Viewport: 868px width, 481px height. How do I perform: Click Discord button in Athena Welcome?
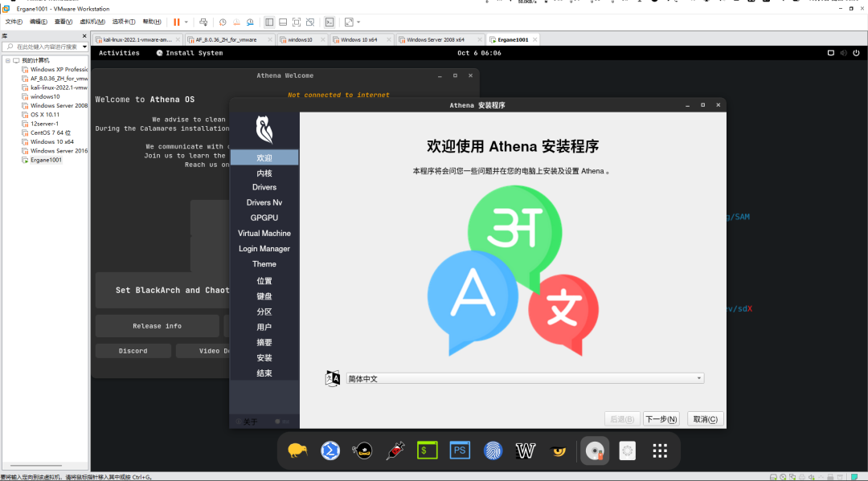tap(133, 351)
